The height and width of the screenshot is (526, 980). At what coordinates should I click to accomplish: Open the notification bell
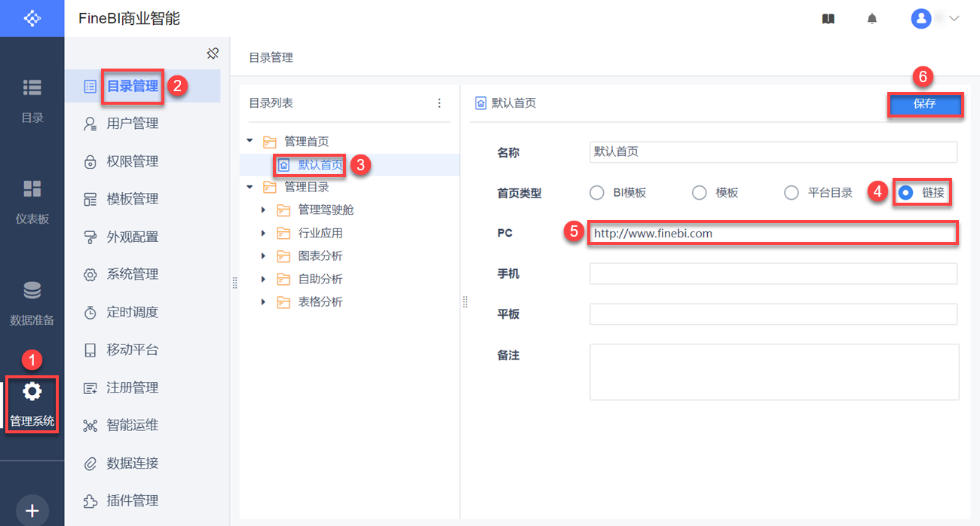[x=872, y=19]
